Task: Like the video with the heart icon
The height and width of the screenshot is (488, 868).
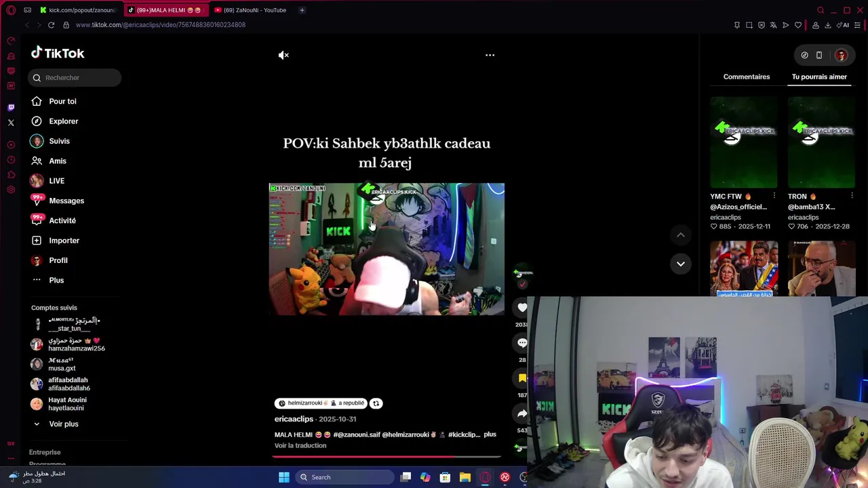Action: [x=522, y=308]
